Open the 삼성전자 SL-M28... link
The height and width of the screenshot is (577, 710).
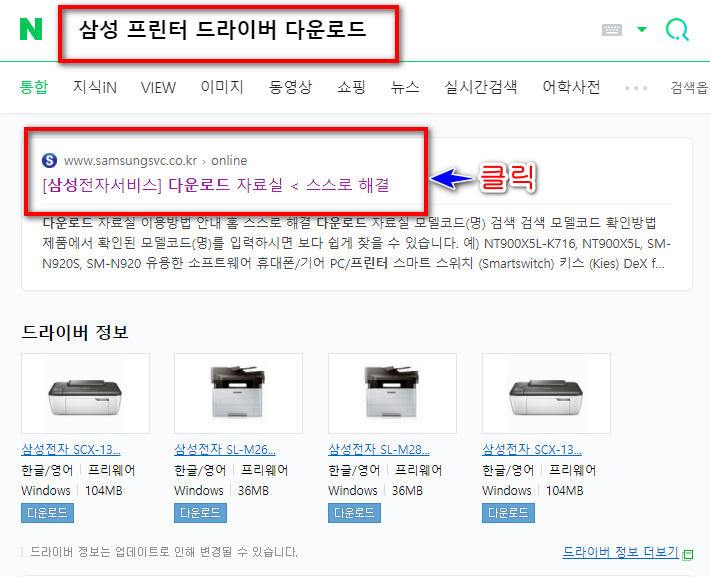pyautogui.click(x=379, y=449)
